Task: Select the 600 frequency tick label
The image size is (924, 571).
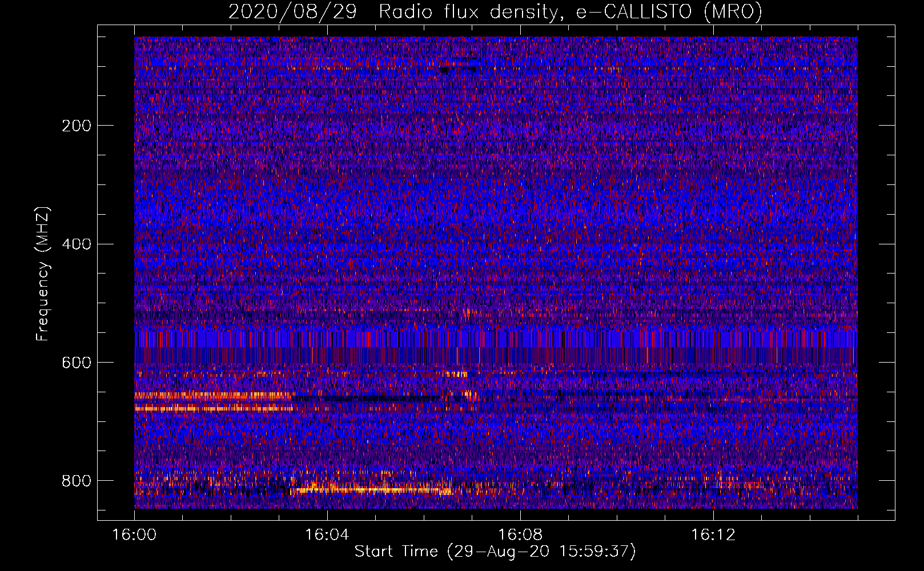Action: click(x=77, y=363)
